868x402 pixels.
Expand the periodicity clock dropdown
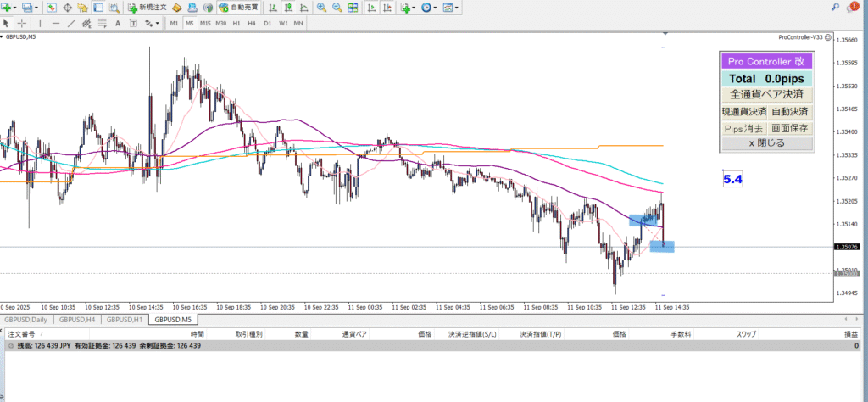click(x=436, y=8)
